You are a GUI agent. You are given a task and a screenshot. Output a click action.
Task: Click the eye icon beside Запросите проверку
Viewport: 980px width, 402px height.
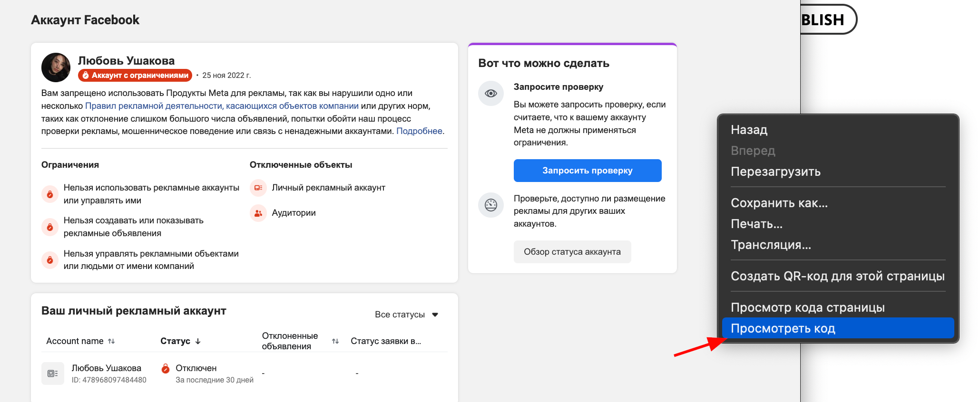click(491, 94)
